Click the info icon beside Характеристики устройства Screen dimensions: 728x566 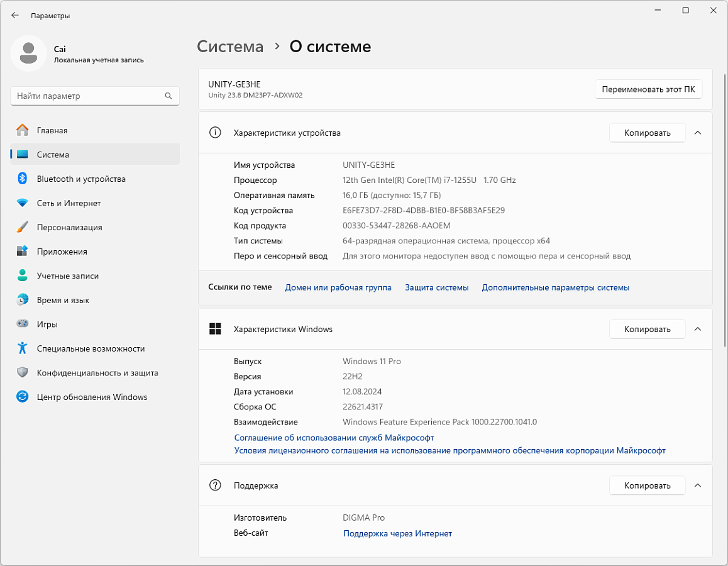coord(215,133)
